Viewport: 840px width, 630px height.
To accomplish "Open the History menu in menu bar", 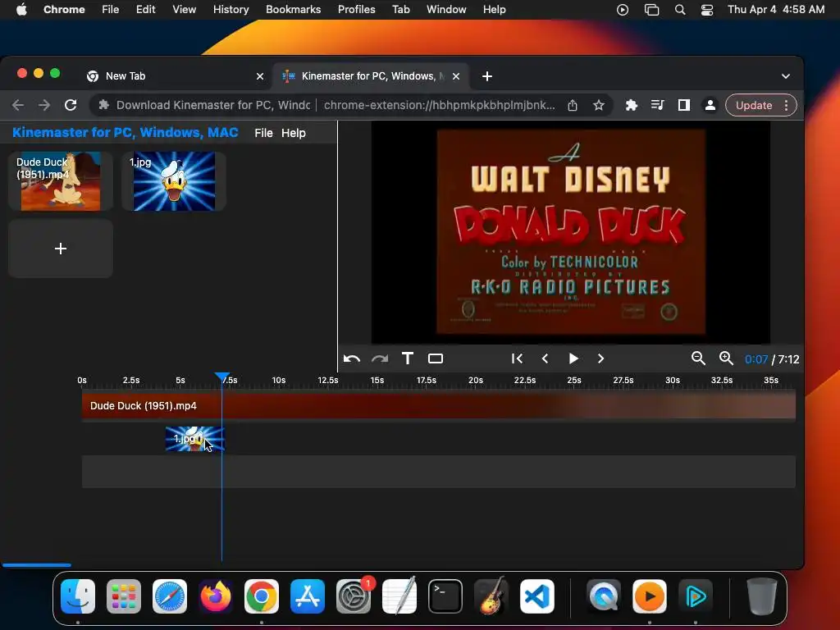I will [x=231, y=9].
